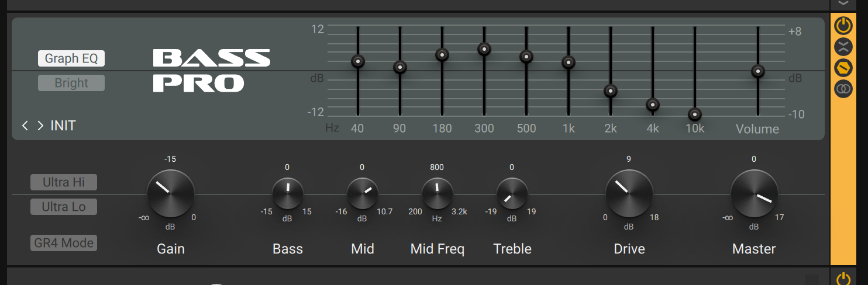The image size is (868, 285).
Task: Click the Treble label
Action: (512, 249)
